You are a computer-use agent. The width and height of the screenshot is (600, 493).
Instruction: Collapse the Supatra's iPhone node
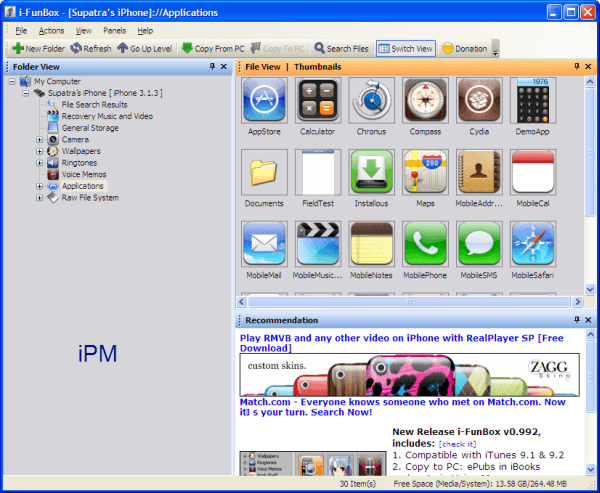[x=26, y=93]
